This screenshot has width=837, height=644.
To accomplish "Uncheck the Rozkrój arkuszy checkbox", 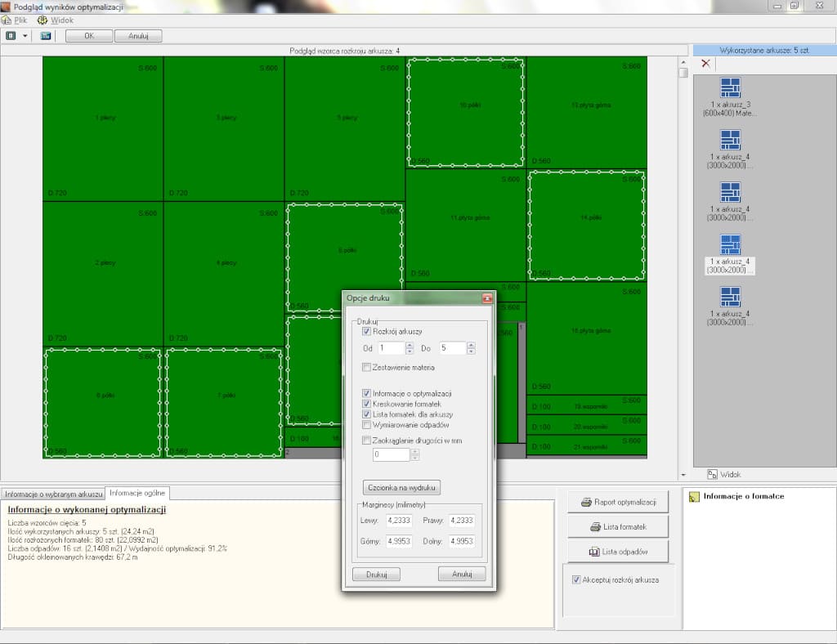I will (x=366, y=332).
